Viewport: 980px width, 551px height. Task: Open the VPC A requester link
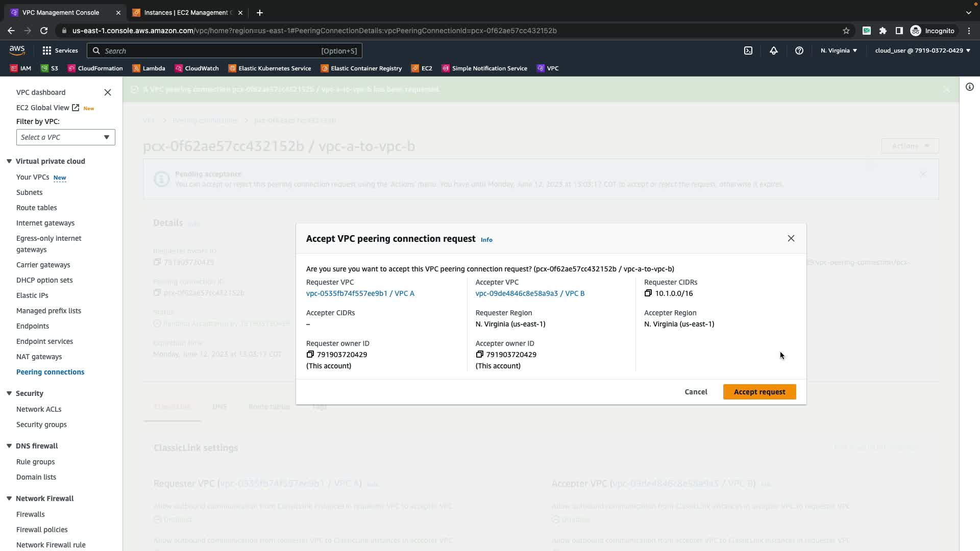click(x=360, y=293)
